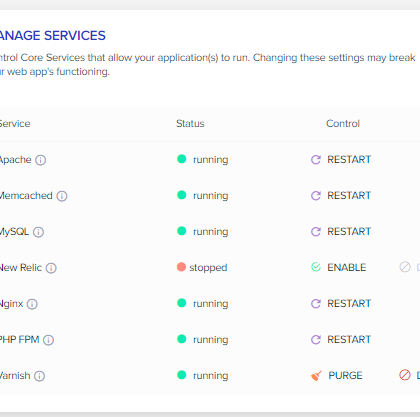Click the Apache restart arrow icon
The width and height of the screenshot is (420, 417).
coord(316,160)
